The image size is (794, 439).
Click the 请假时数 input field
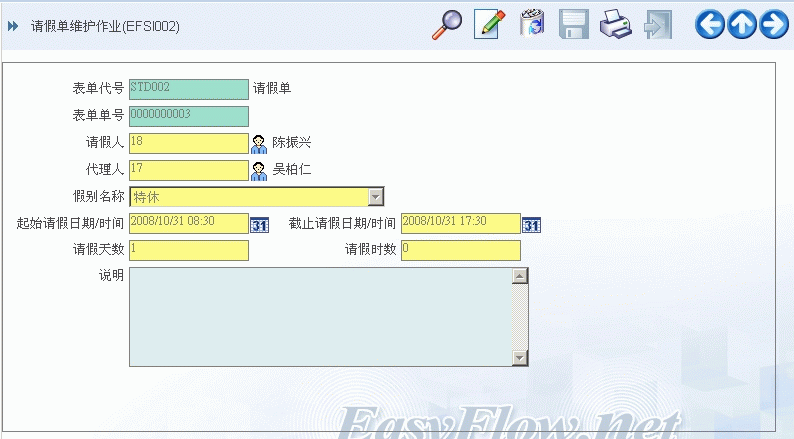click(x=460, y=250)
